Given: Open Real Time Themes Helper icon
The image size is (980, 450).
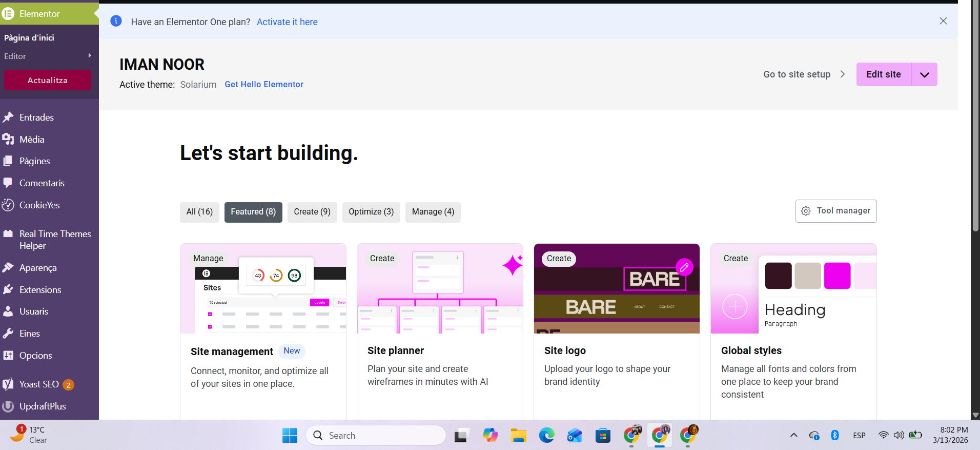Looking at the screenshot, I should pos(8,234).
